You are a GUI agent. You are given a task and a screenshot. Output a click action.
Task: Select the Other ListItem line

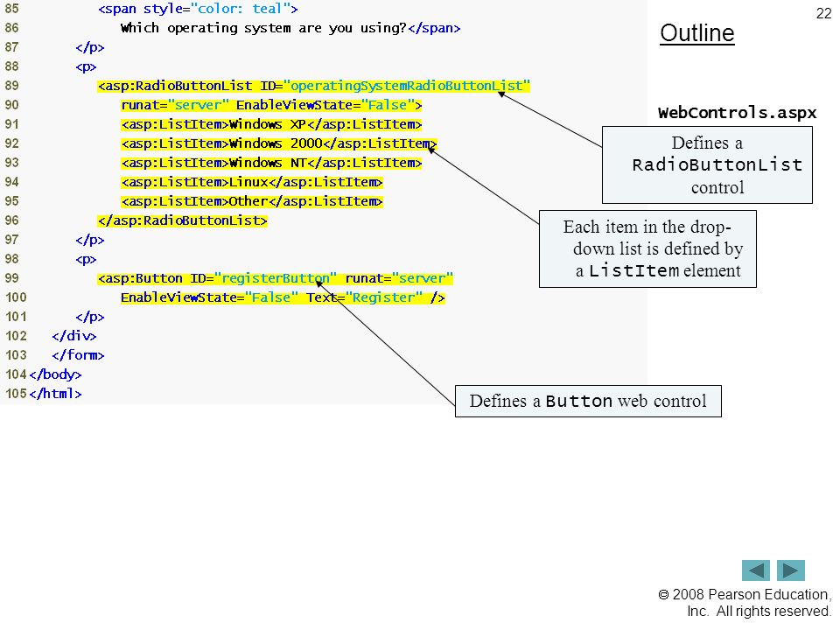(x=252, y=201)
